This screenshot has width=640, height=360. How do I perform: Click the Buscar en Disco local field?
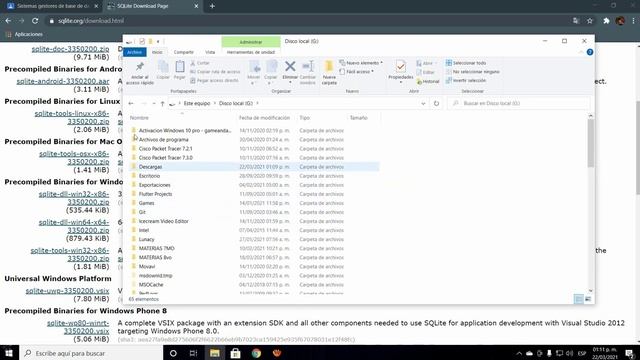tap(518, 103)
